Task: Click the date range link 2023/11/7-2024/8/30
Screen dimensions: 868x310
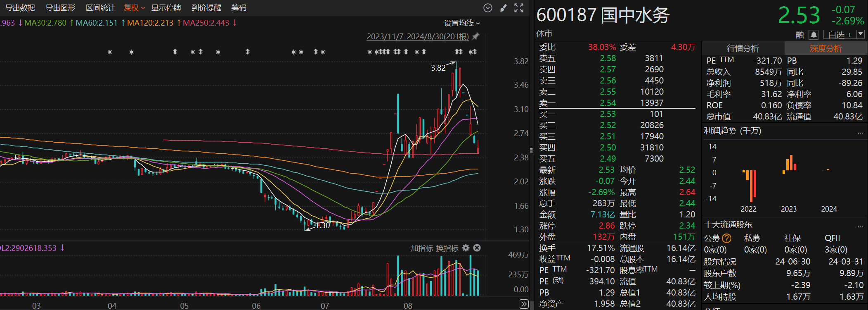Action: click(x=418, y=36)
